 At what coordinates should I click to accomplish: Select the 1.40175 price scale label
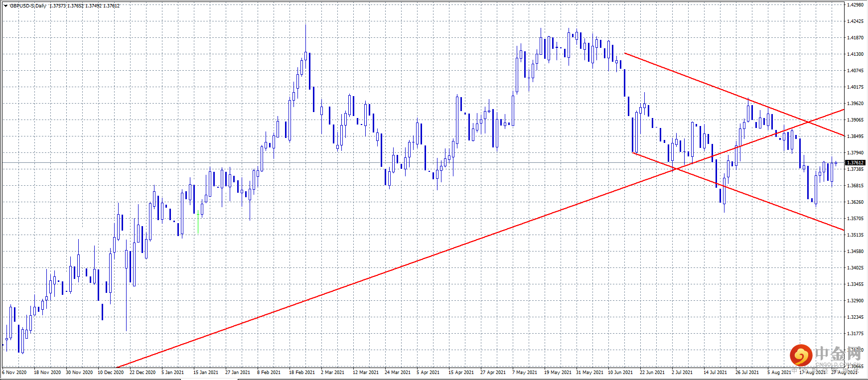(855, 87)
